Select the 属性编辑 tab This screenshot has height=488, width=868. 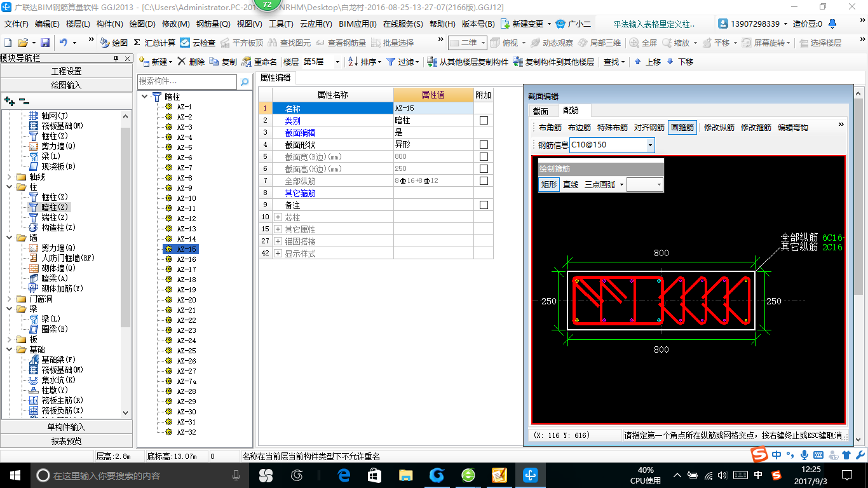coord(276,78)
